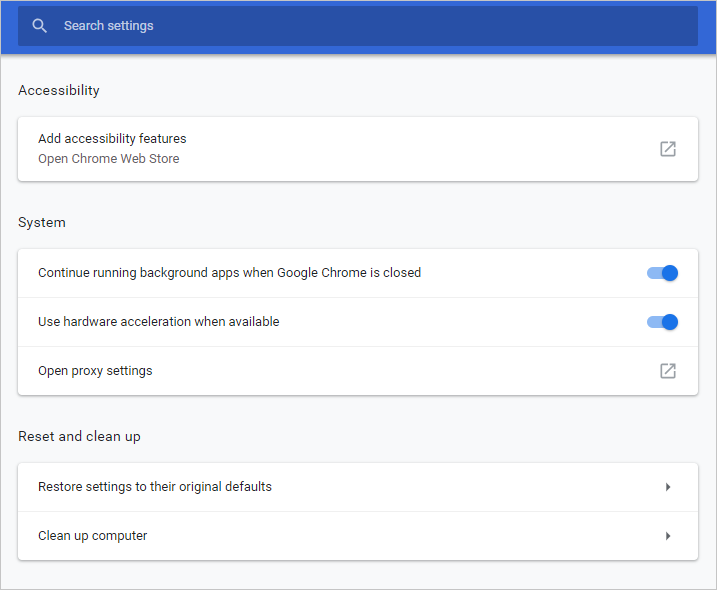Click the blue header bar left of search
Viewport: 717px width, 590px height.
pyautogui.click(x=8, y=26)
